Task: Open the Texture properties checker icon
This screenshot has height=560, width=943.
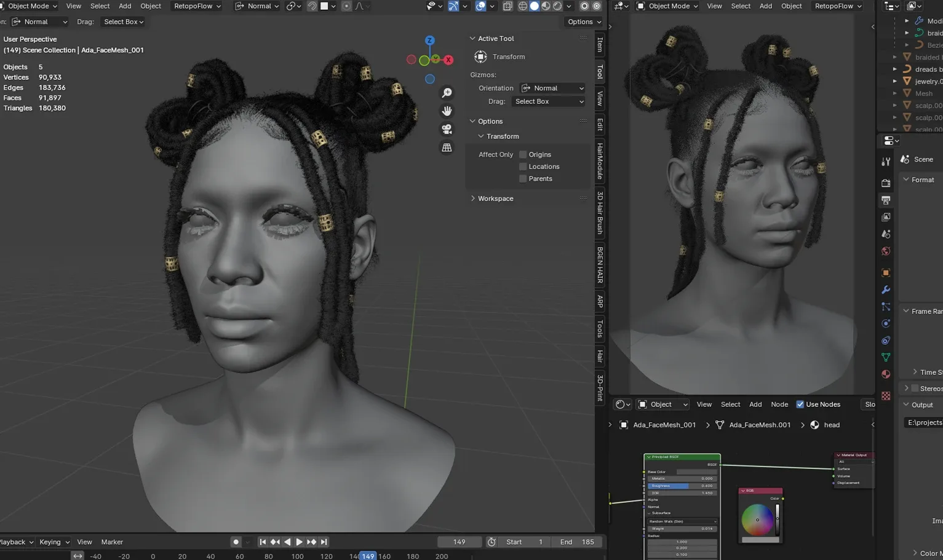Action: (x=886, y=396)
